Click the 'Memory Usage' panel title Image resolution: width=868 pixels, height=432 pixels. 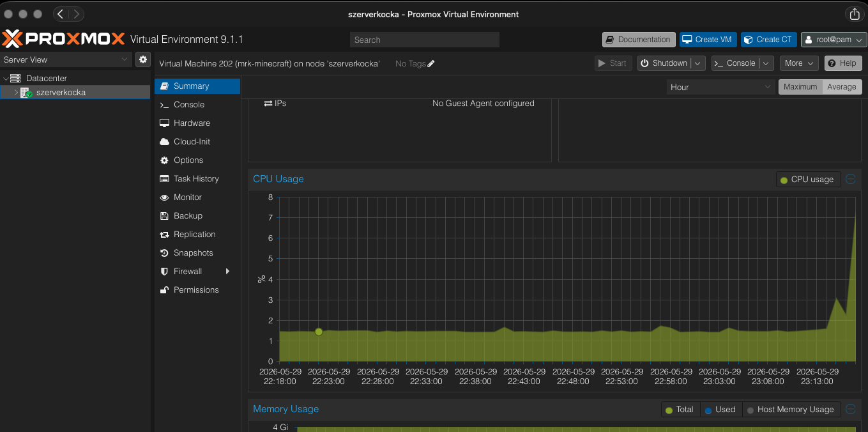click(286, 409)
